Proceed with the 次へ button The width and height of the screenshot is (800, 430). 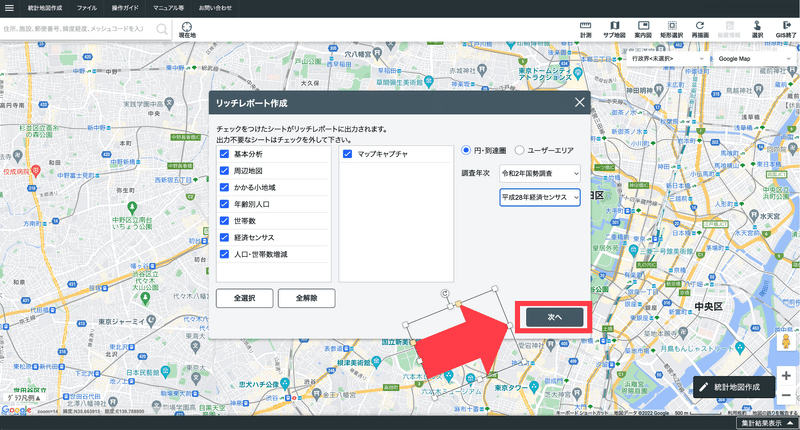pos(555,317)
